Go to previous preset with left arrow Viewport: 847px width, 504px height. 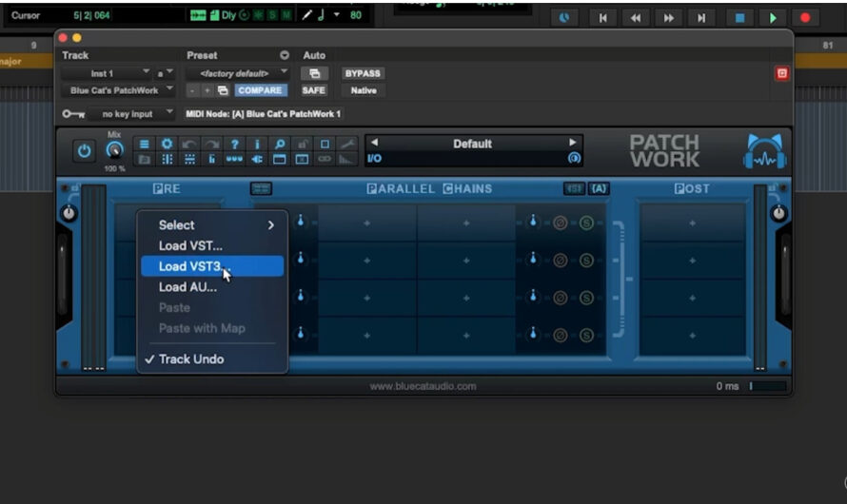click(x=374, y=143)
